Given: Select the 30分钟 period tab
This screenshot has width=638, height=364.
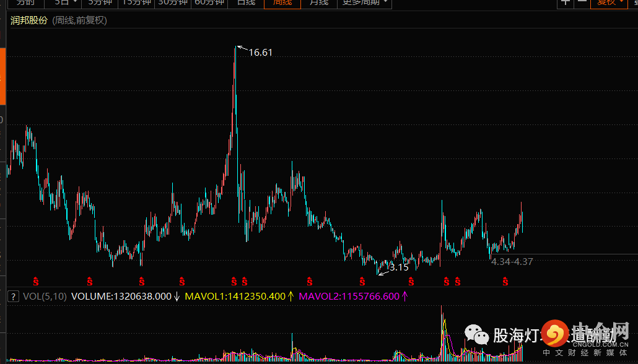Looking at the screenshot, I should [173, 3].
